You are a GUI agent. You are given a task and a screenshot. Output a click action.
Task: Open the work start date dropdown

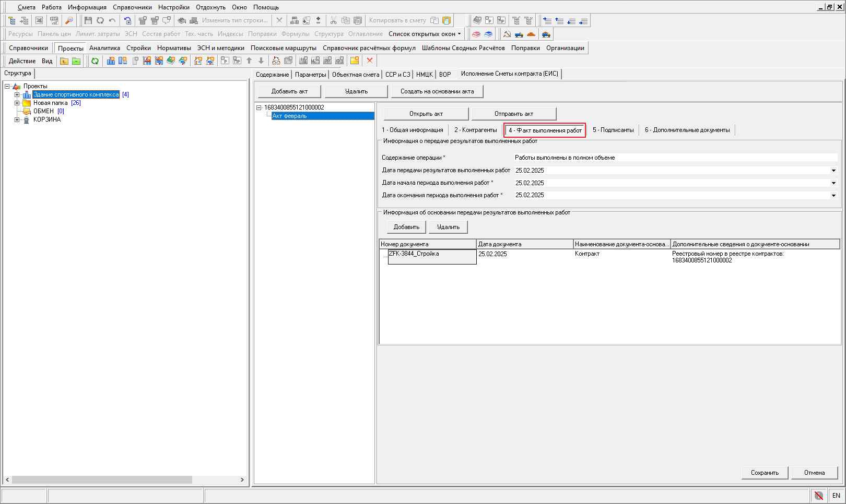833,183
